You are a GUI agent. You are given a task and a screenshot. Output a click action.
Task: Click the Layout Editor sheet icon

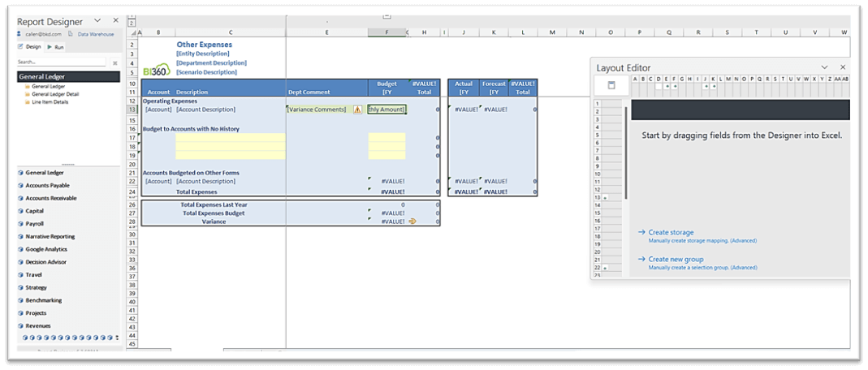tap(611, 85)
